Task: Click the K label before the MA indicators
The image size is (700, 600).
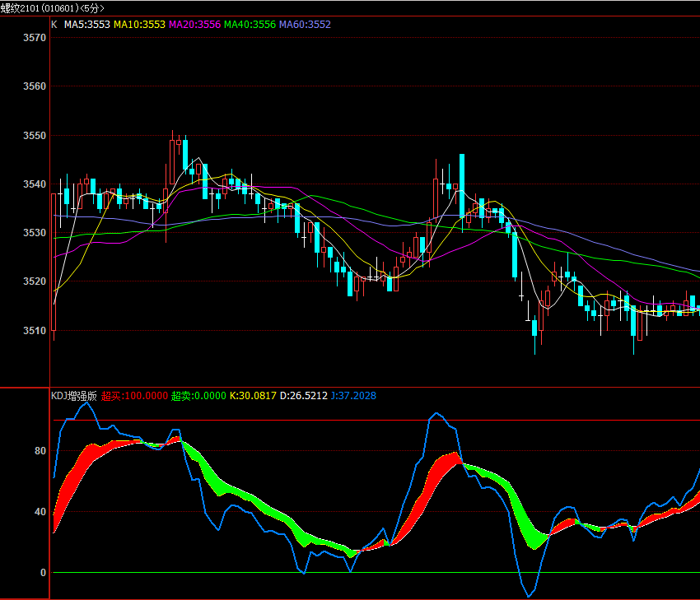Action: click(x=54, y=25)
